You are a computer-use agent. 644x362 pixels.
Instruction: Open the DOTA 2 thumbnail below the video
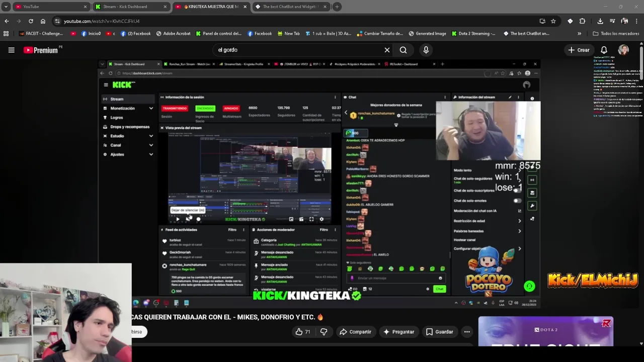click(546, 331)
